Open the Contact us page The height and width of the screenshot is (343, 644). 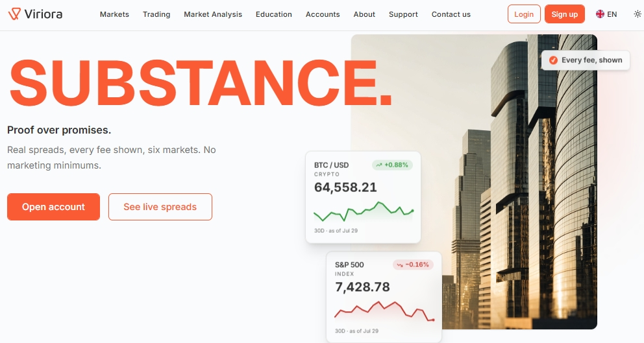[x=451, y=14]
